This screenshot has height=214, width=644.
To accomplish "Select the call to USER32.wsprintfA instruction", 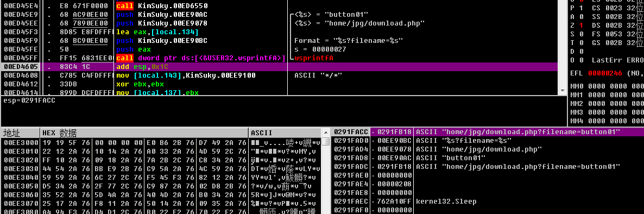I will point(201,58).
